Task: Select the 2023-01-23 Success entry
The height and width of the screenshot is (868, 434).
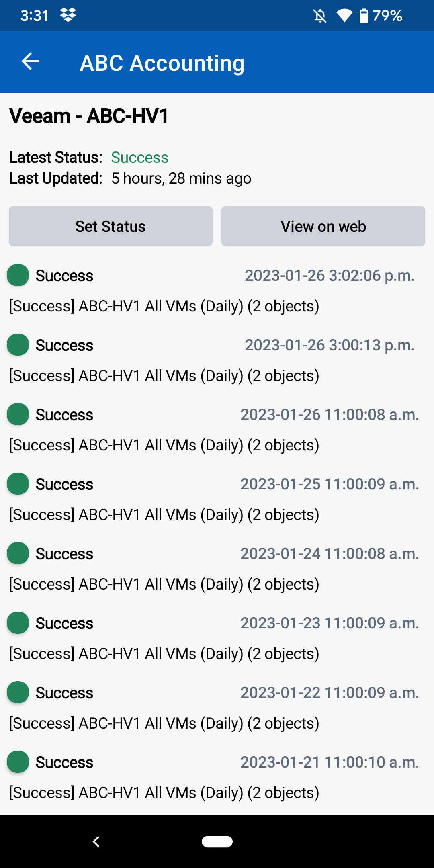Action: click(x=64, y=623)
